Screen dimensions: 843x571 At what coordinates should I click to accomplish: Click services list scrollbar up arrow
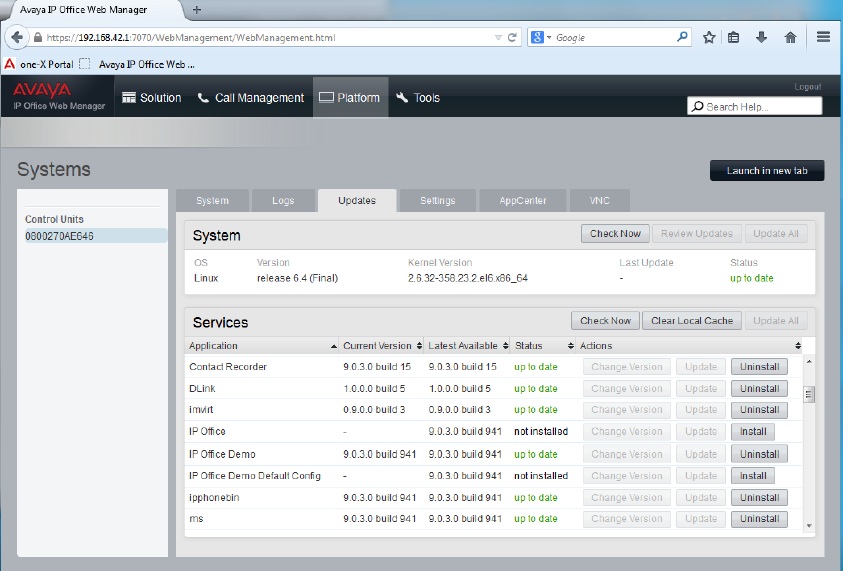pos(809,362)
